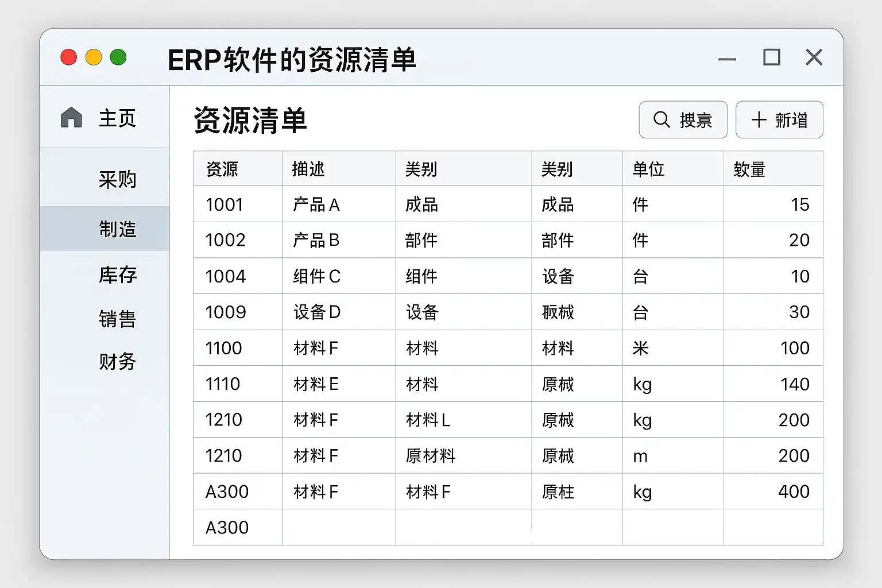Click the 设备 D description cell
Viewport: 882px width, 588px height.
click(317, 312)
